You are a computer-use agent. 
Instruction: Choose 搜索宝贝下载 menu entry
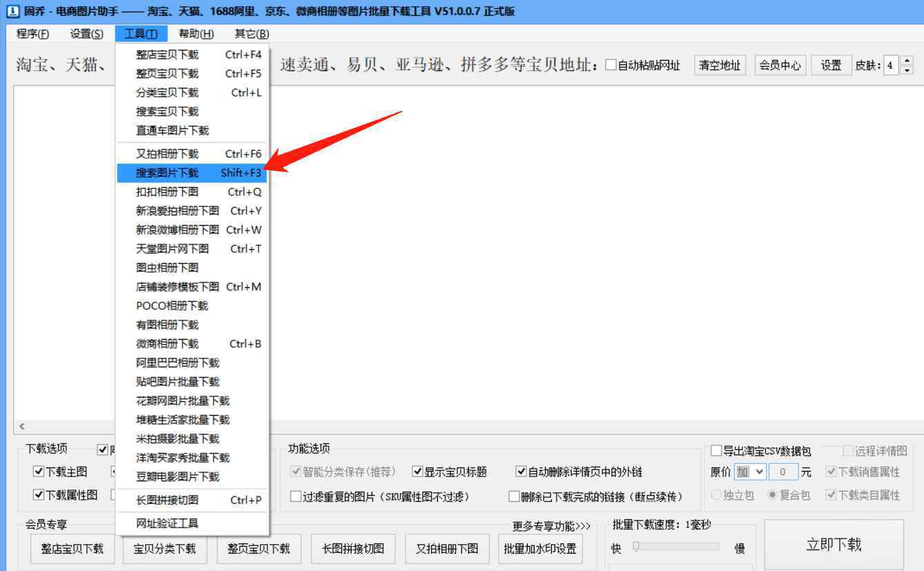(x=192, y=111)
